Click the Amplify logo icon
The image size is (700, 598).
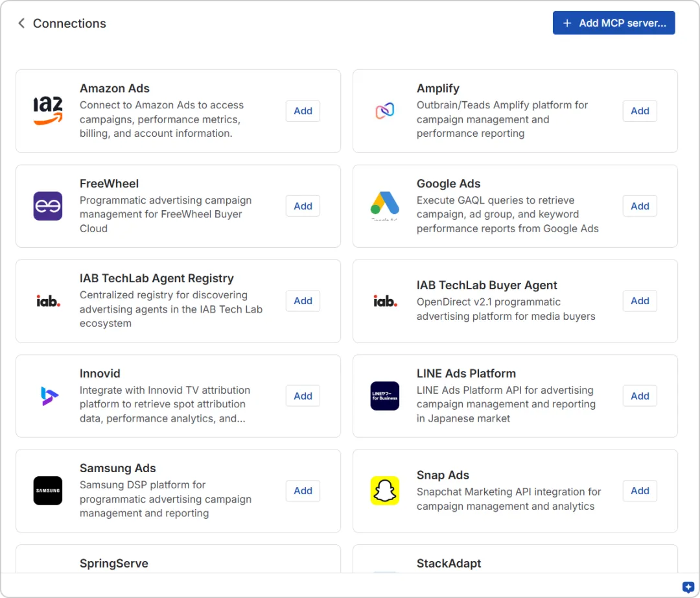point(385,111)
